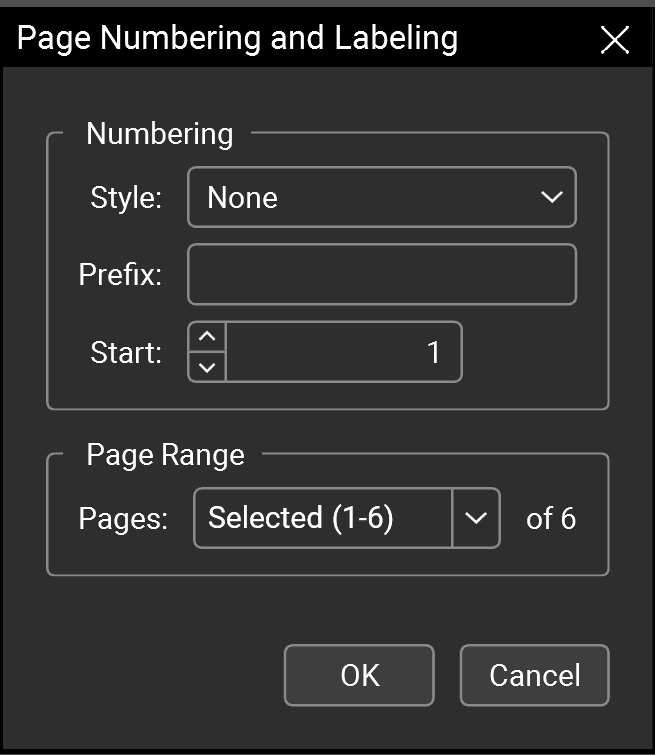Click the Pages: label
Screen dimensions: 655x755
123,519
